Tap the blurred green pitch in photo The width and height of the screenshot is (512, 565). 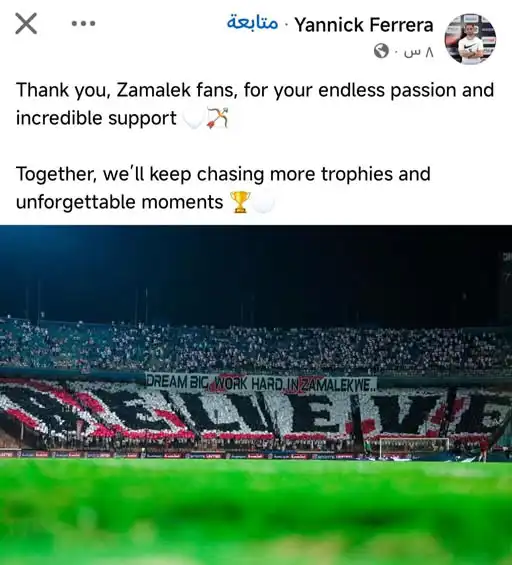pyautogui.click(x=256, y=512)
